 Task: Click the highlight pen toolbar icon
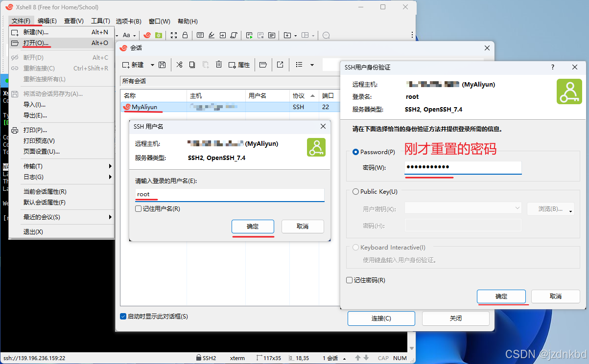pyautogui.click(x=212, y=35)
